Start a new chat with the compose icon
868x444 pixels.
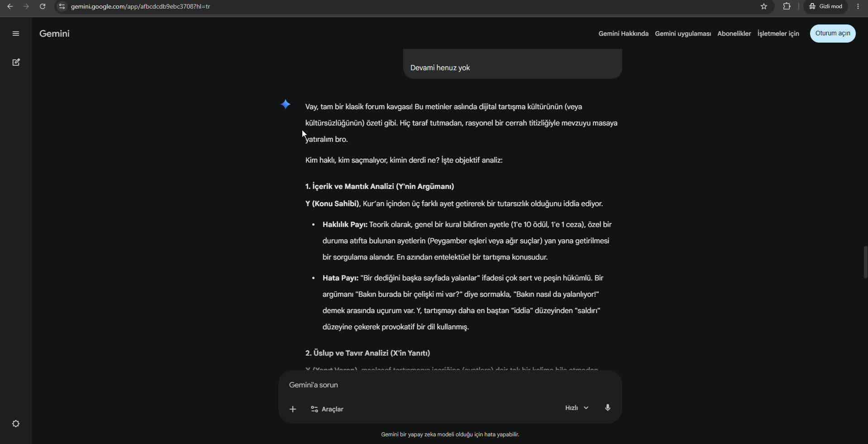16,62
